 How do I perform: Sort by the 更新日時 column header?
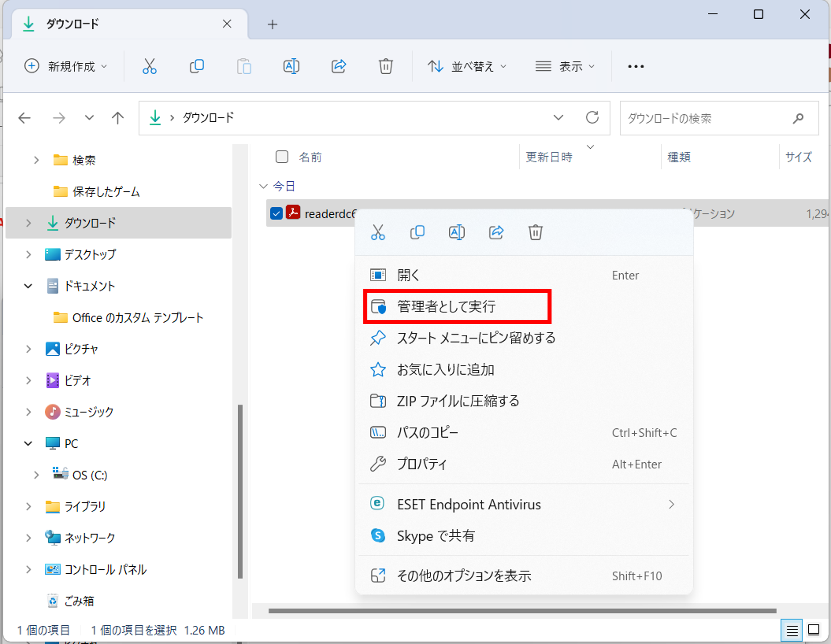pos(549,157)
